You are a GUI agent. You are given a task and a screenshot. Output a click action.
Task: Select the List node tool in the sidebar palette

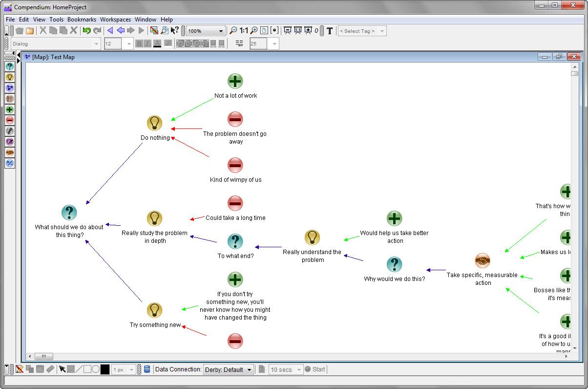point(9,99)
